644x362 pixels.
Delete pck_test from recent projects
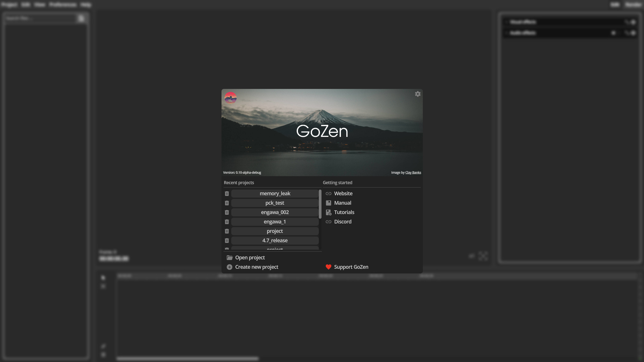[227, 203]
